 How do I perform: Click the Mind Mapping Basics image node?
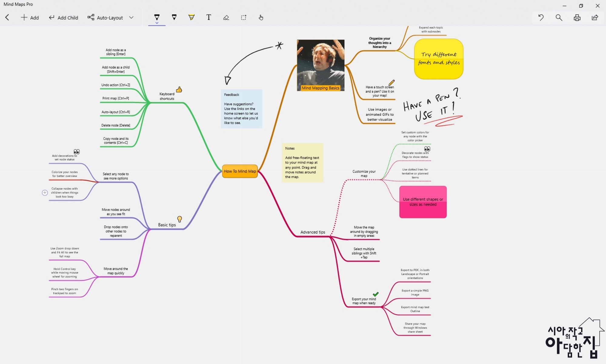point(321,65)
